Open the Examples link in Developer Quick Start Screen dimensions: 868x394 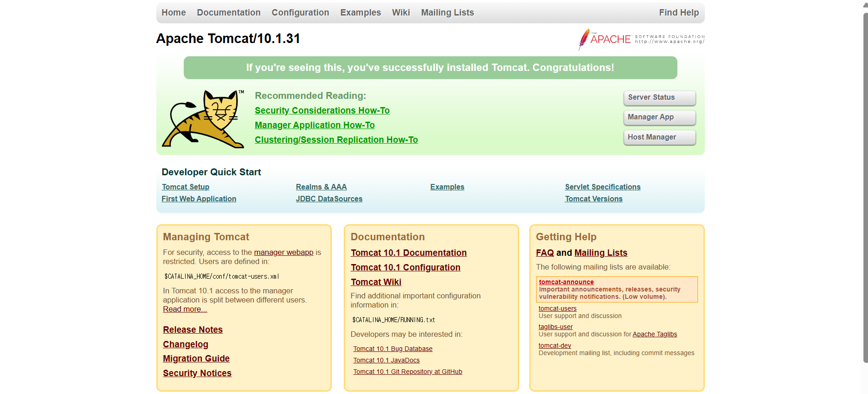click(x=447, y=187)
